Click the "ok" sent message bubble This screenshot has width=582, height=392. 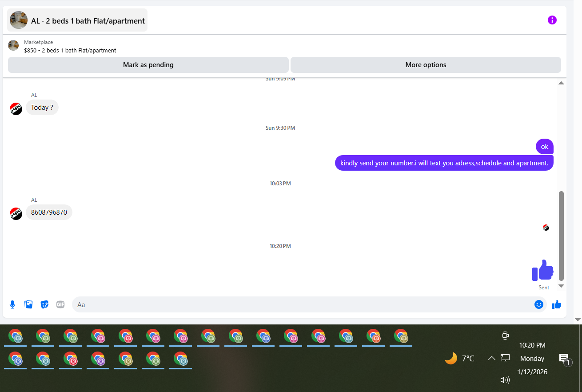tap(545, 147)
